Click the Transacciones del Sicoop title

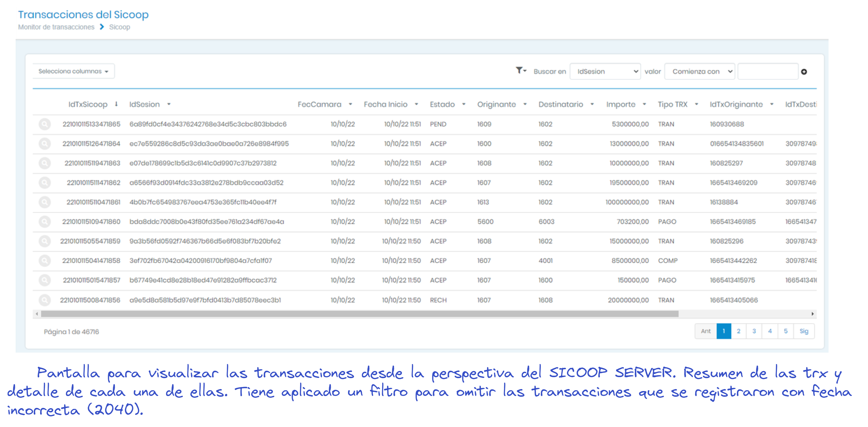83,14
